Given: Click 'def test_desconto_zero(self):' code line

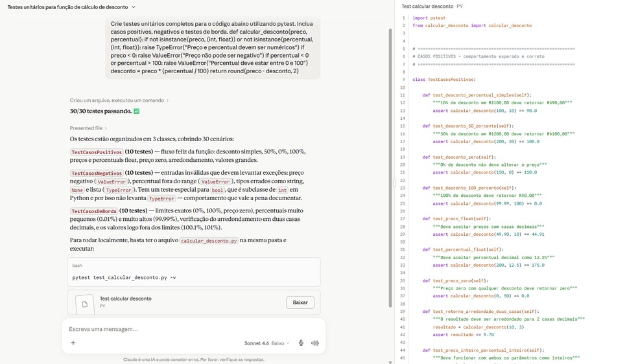Looking at the screenshot, I should tap(459, 157).
